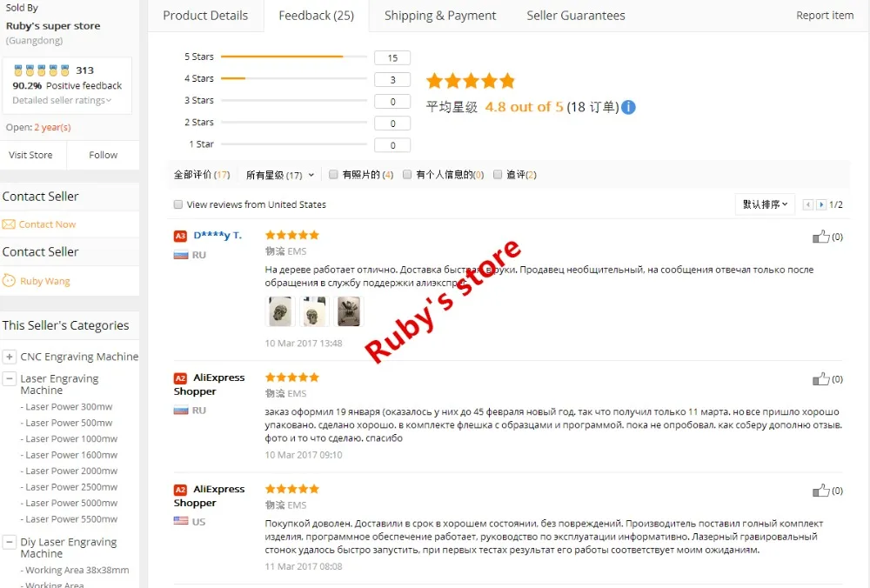Check the reviews with photos filter
Image resolution: width=870 pixels, height=588 pixels.
pyautogui.click(x=333, y=174)
